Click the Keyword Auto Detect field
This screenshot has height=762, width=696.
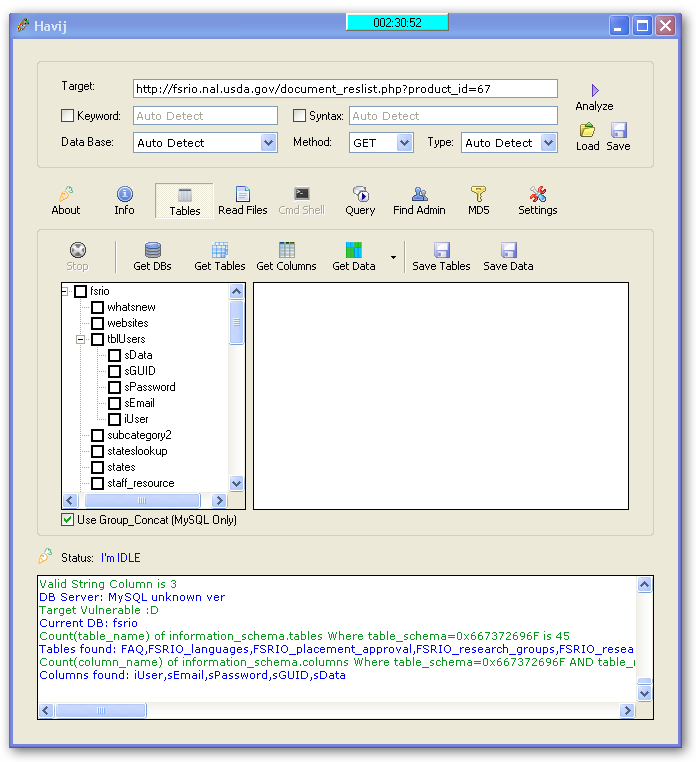tap(206, 116)
